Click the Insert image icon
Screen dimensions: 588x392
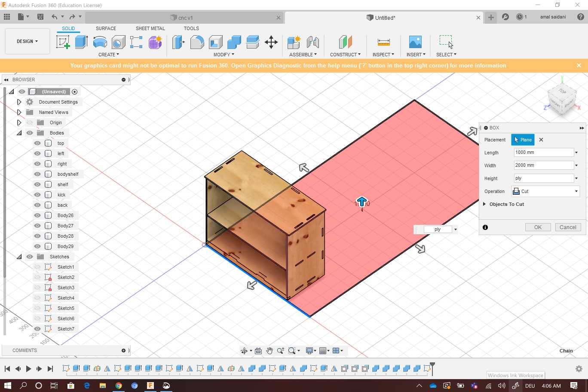(415, 42)
